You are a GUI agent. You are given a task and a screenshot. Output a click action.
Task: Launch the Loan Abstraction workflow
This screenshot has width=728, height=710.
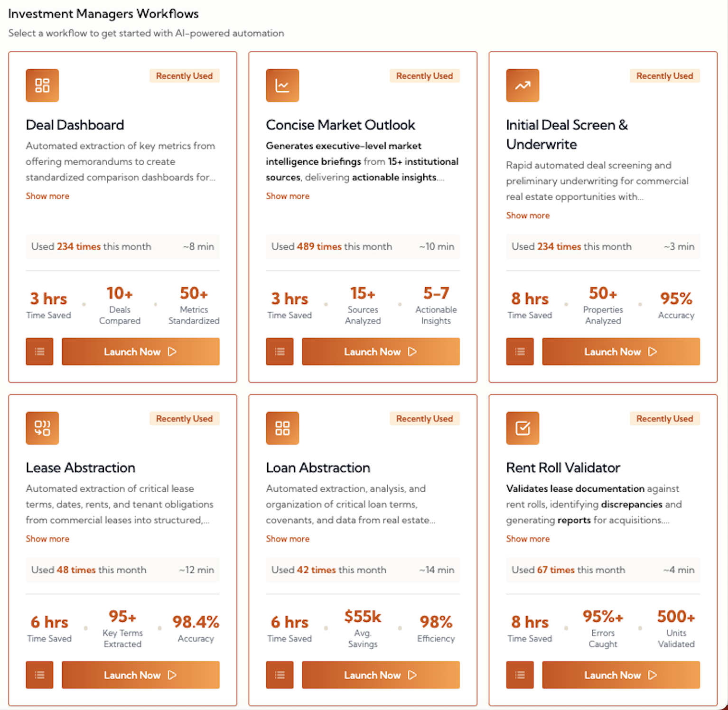click(381, 675)
